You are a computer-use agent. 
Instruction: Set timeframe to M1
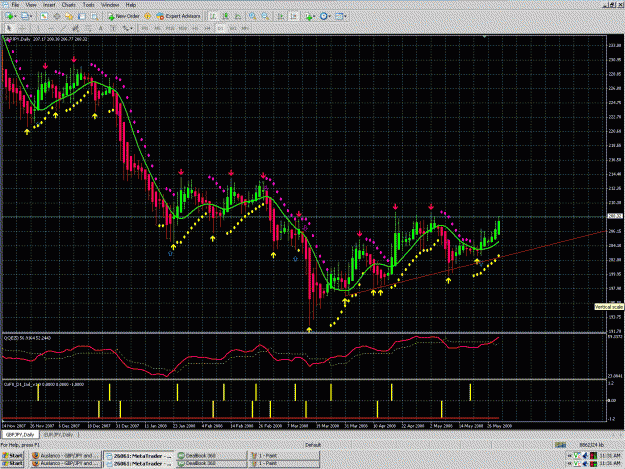point(144,28)
